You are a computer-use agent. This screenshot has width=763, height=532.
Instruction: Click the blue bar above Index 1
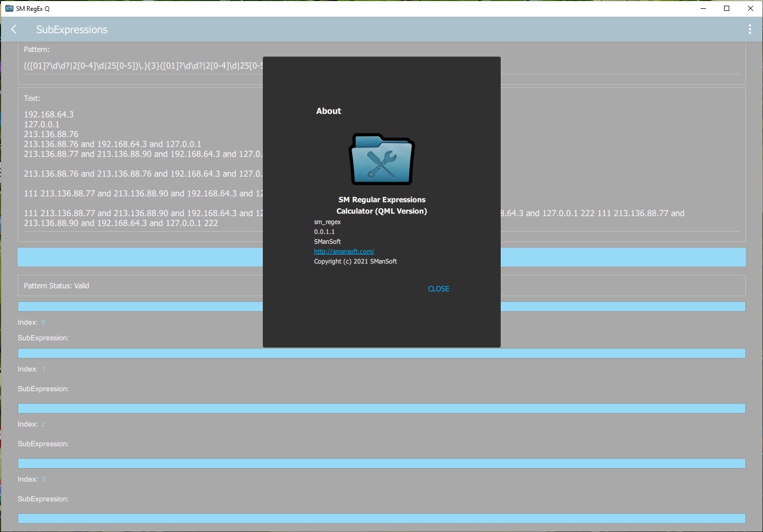click(x=381, y=353)
